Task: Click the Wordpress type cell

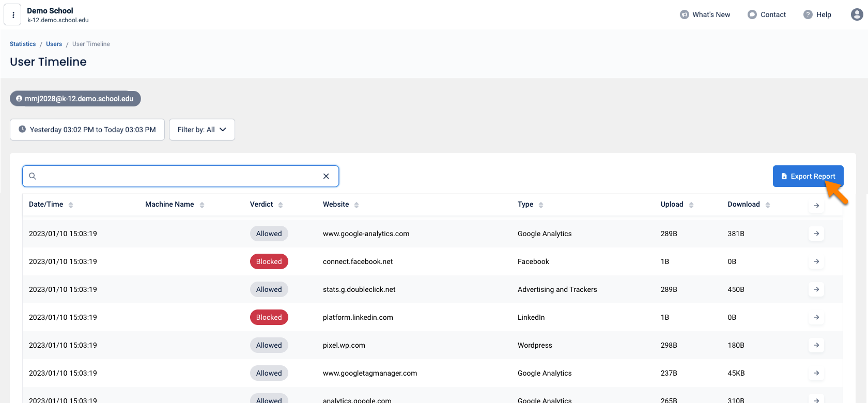Action: pos(535,345)
